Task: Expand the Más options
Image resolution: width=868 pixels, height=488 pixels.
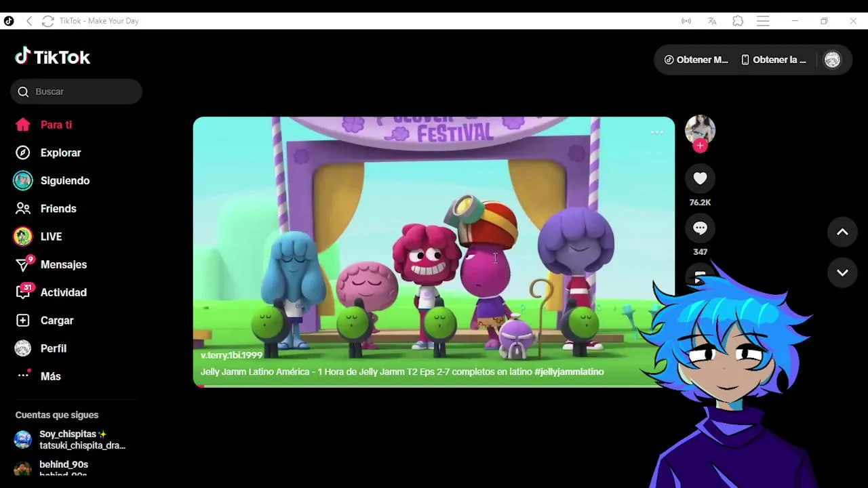Action: click(x=39, y=376)
